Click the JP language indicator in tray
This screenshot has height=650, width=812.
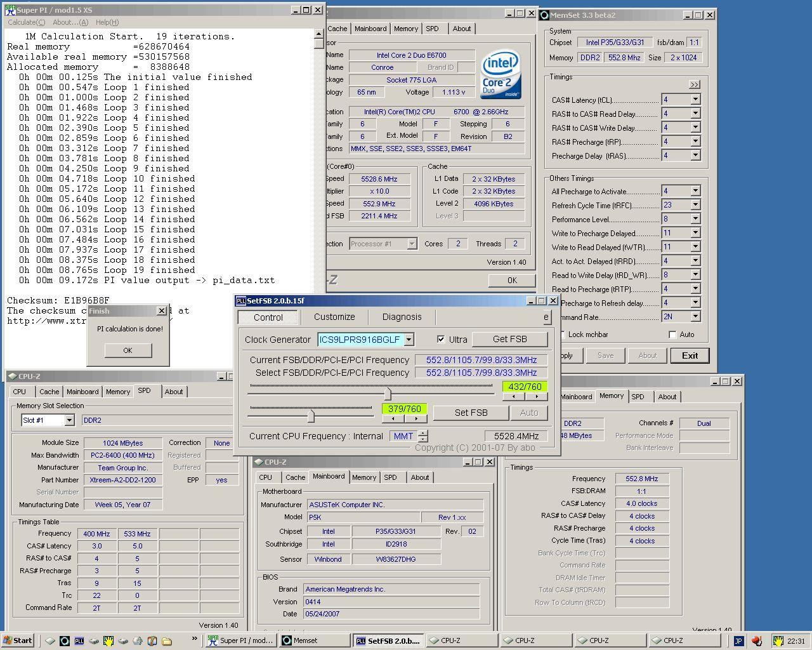point(738,641)
